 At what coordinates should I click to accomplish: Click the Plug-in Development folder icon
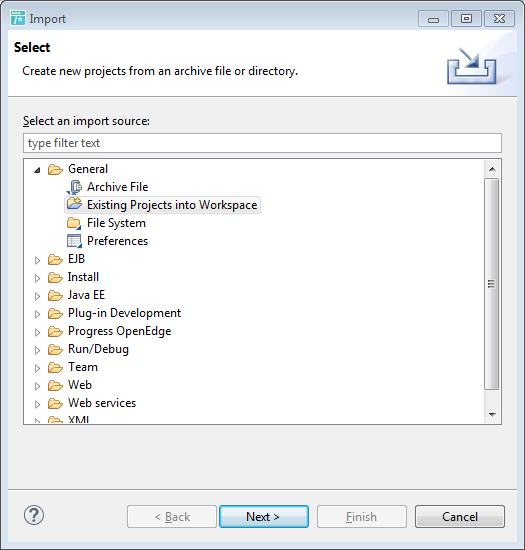(x=55, y=313)
